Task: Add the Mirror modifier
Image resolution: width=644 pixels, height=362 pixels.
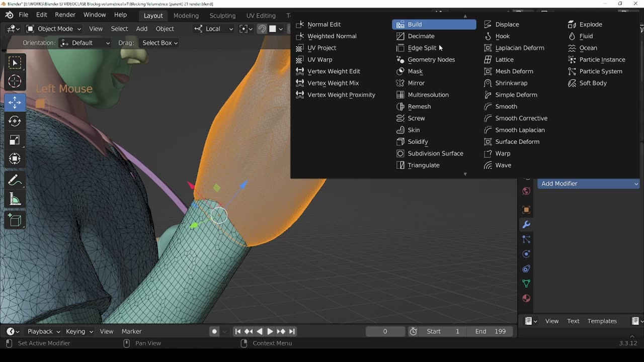Action: [434, 83]
